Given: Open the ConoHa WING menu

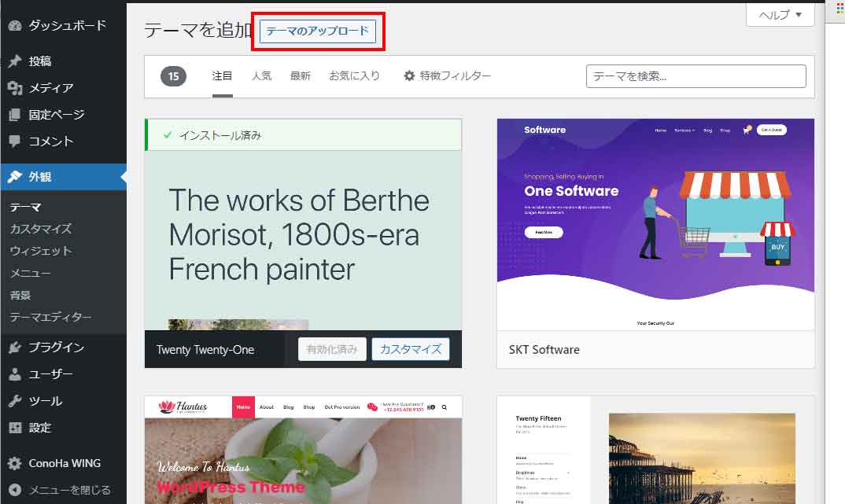Looking at the screenshot, I should click(64, 463).
